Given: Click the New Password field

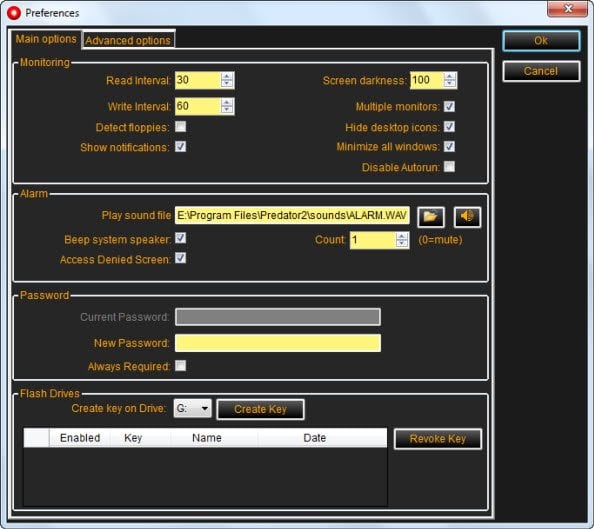Looking at the screenshot, I should (x=278, y=343).
